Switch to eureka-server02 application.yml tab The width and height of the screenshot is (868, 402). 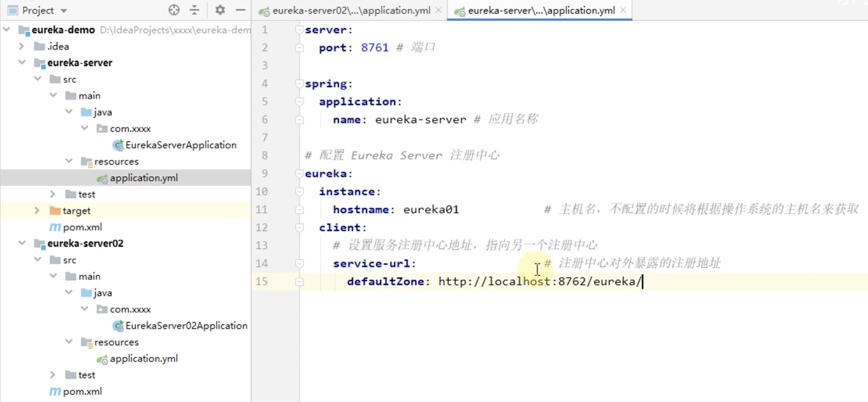351,11
